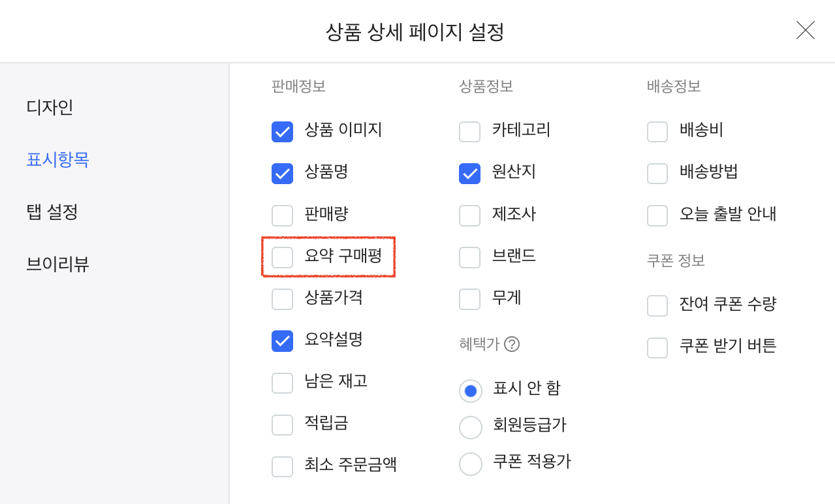Check the 배송비 checkbox
The image size is (835, 504).
click(x=657, y=131)
